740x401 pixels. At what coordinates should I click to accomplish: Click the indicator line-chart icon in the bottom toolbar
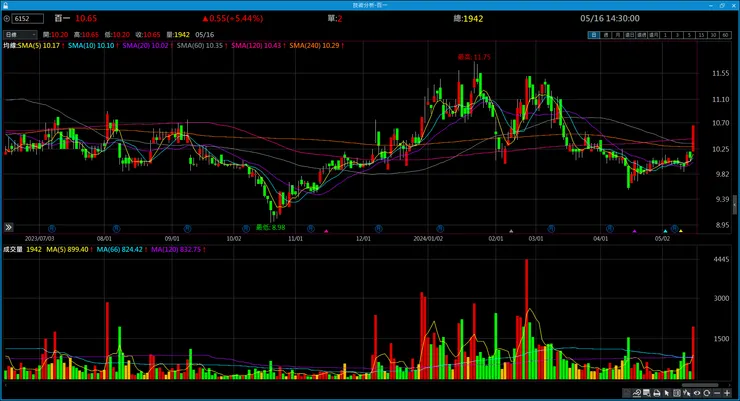(x=637, y=393)
